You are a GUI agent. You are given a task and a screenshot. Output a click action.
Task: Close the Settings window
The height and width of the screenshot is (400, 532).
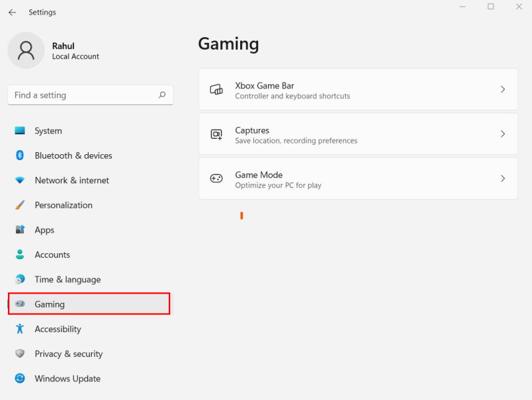[519, 7]
